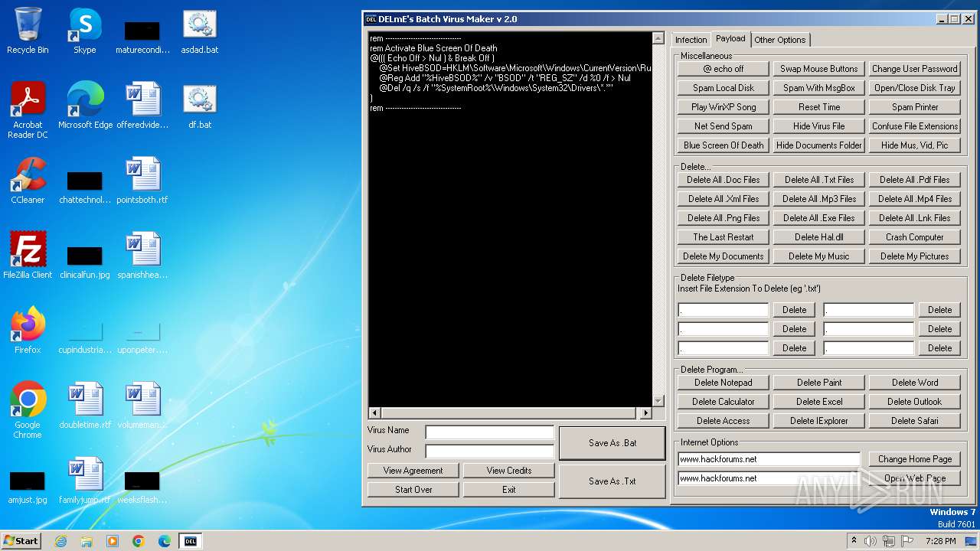
Task: Select the df.bat file icon
Action: 200,106
